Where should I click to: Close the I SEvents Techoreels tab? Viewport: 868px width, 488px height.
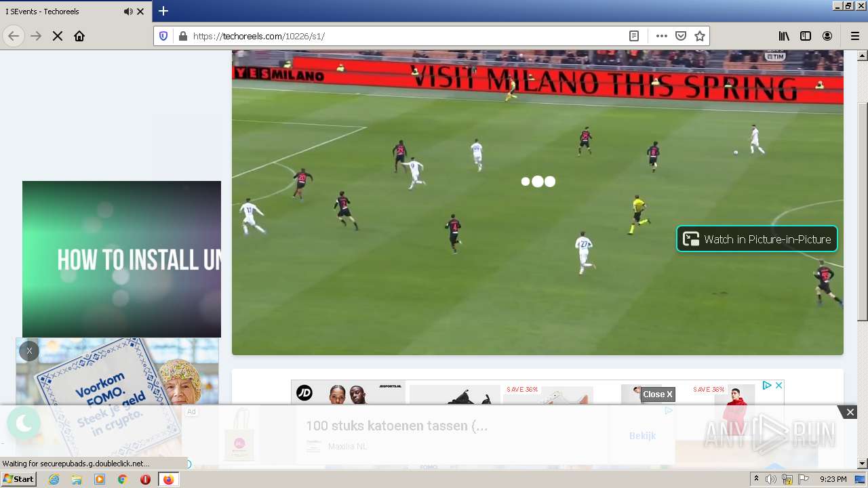(x=140, y=12)
